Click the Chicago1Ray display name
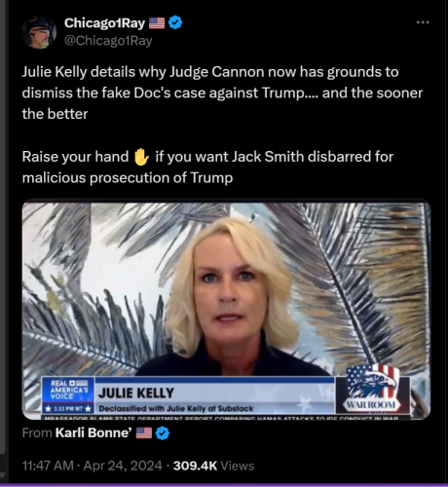Screen dimensions: 448x487 (x=104, y=23)
